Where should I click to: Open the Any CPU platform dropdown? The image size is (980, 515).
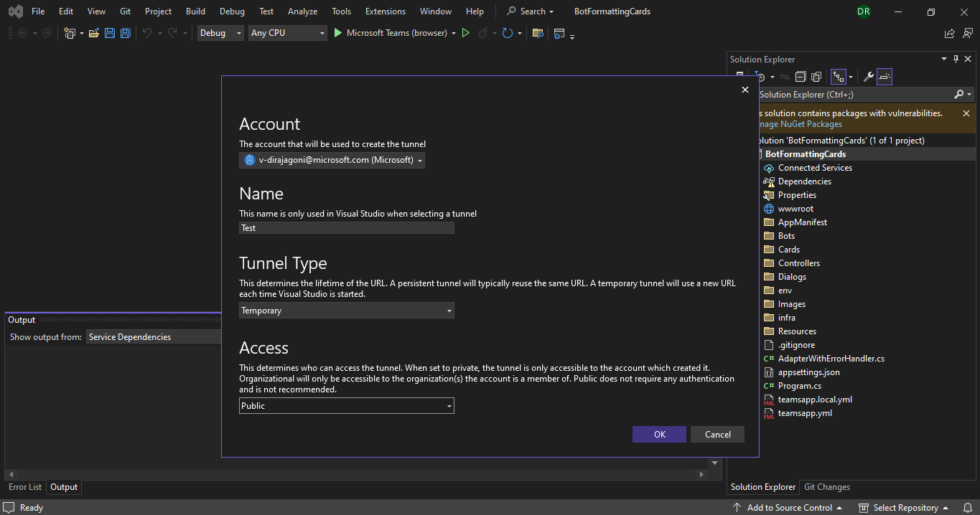tap(288, 33)
